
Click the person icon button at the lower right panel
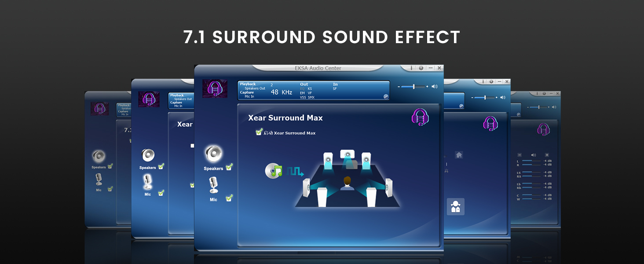[456, 207]
